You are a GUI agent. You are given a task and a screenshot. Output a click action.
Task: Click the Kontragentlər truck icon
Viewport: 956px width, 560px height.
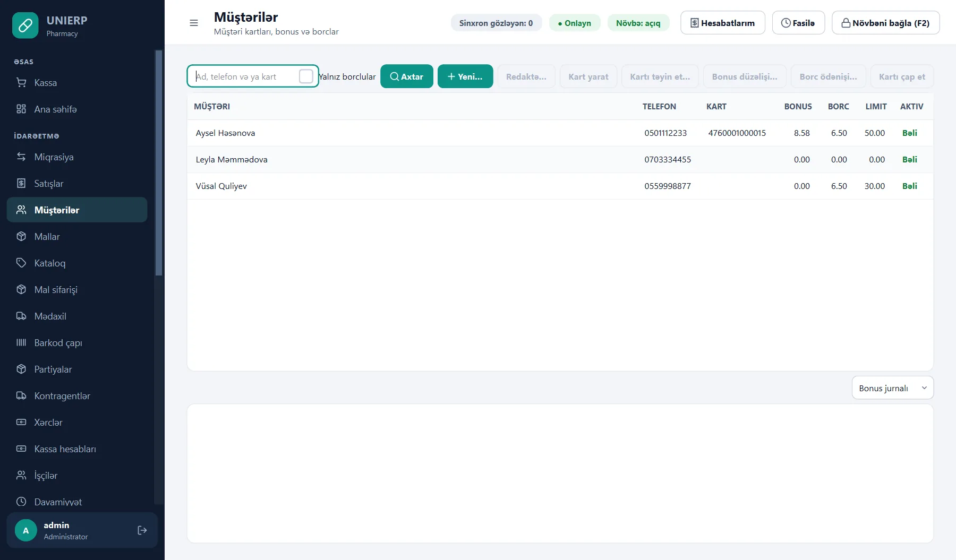click(21, 395)
